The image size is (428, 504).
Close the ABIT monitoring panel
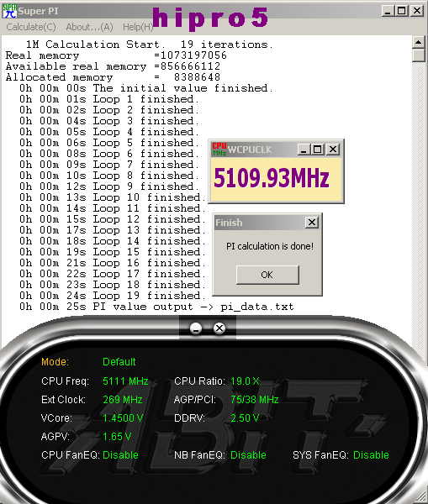pos(219,328)
